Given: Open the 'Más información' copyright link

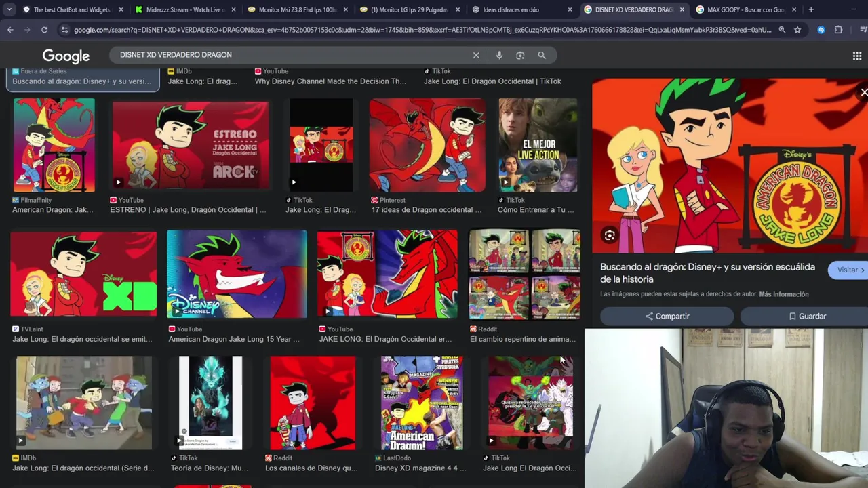Looking at the screenshot, I should click(784, 294).
